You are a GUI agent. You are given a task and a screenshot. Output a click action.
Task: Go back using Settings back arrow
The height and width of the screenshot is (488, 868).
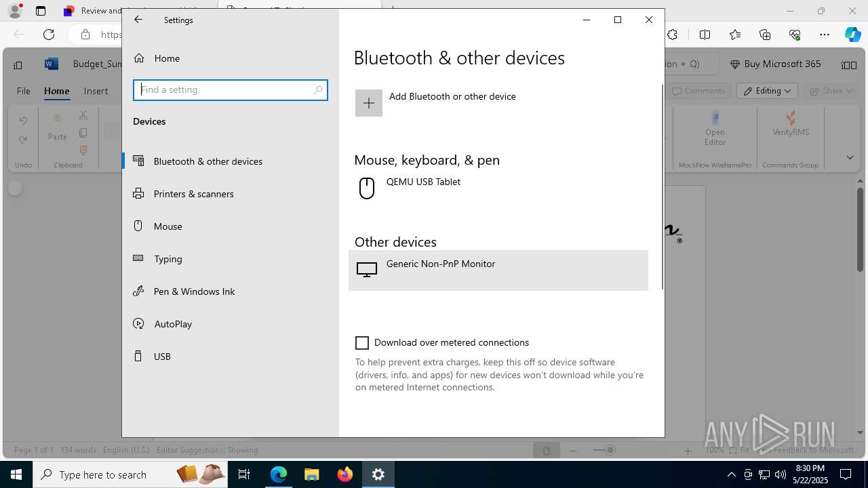pos(138,20)
